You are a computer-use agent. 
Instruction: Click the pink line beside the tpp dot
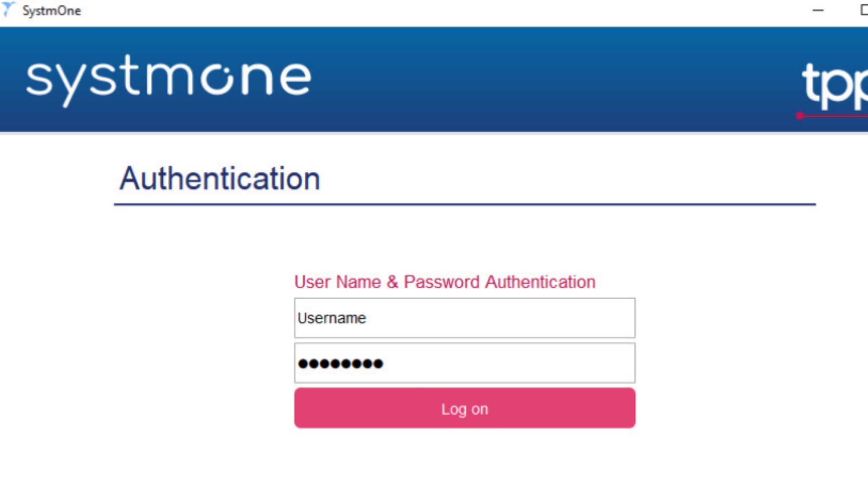[836, 116]
